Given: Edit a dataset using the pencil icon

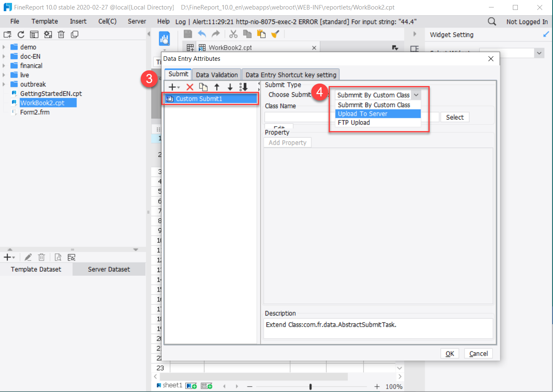Looking at the screenshot, I should click(28, 257).
